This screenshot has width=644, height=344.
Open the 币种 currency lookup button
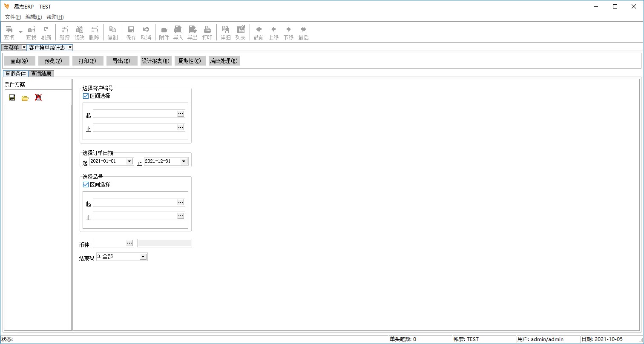click(x=129, y=243)
